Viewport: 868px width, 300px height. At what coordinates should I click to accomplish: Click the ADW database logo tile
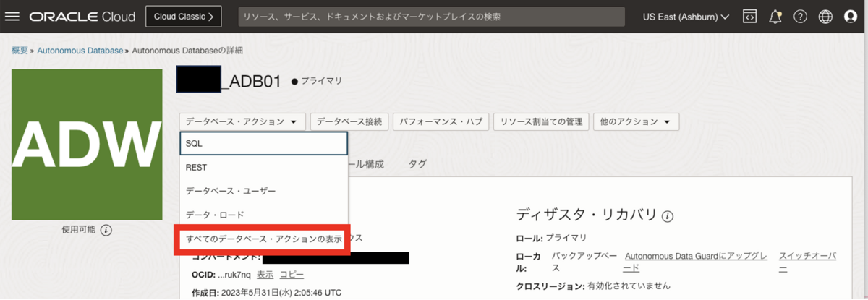point(88,143)
